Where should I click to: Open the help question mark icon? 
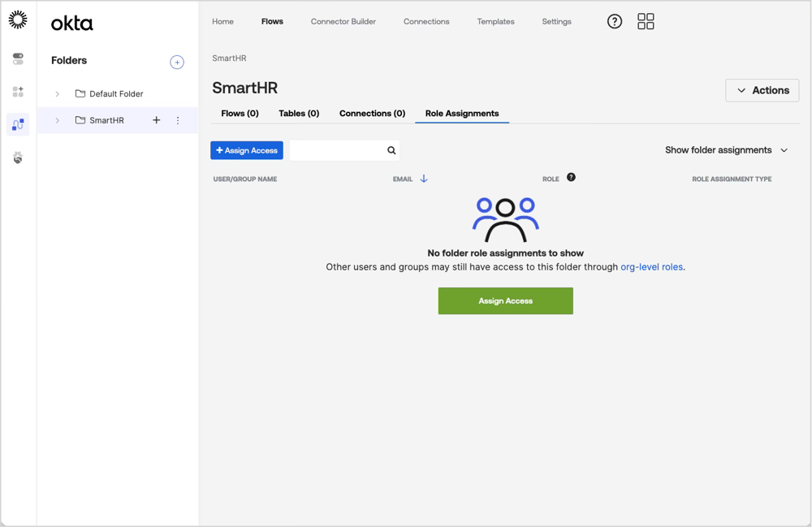point(615,21)
